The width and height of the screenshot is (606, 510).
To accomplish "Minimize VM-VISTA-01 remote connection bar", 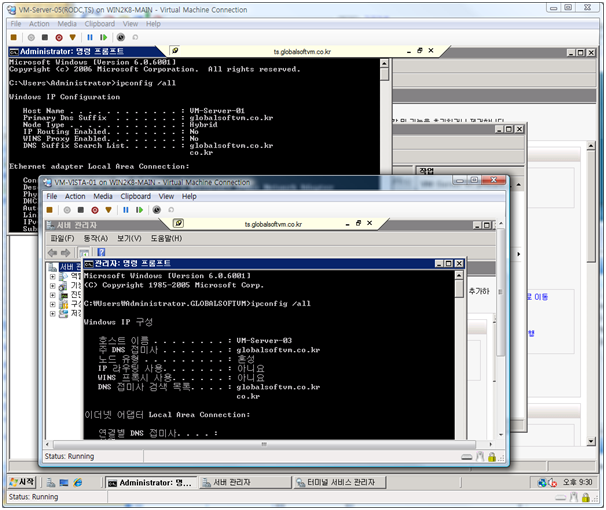I will tap(347, 223).
